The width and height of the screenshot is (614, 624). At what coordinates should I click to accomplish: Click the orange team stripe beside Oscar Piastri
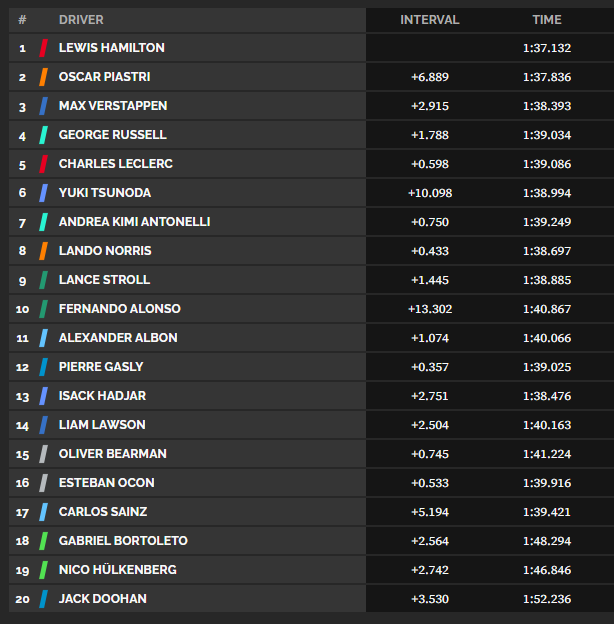pyautogui.click(x=44, y=77)
